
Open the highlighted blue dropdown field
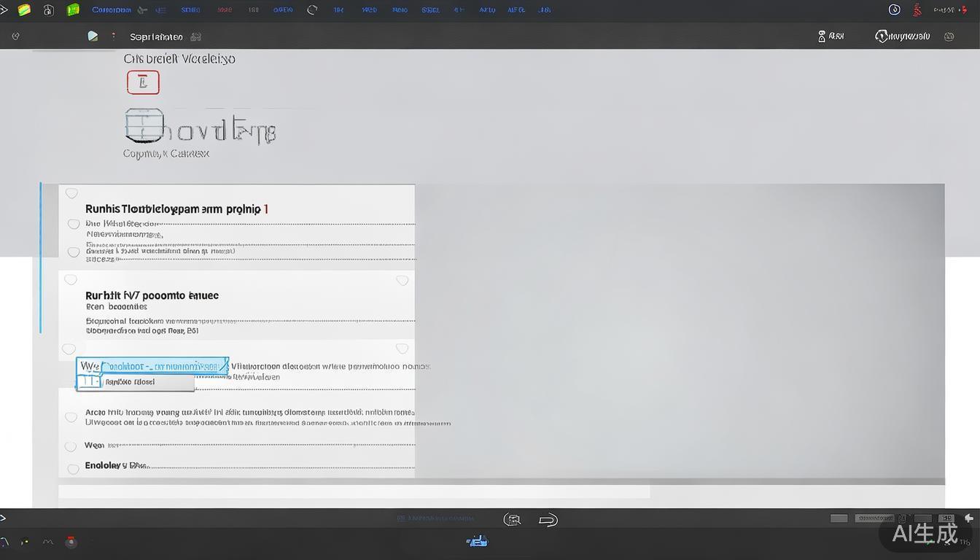(153, 366)
